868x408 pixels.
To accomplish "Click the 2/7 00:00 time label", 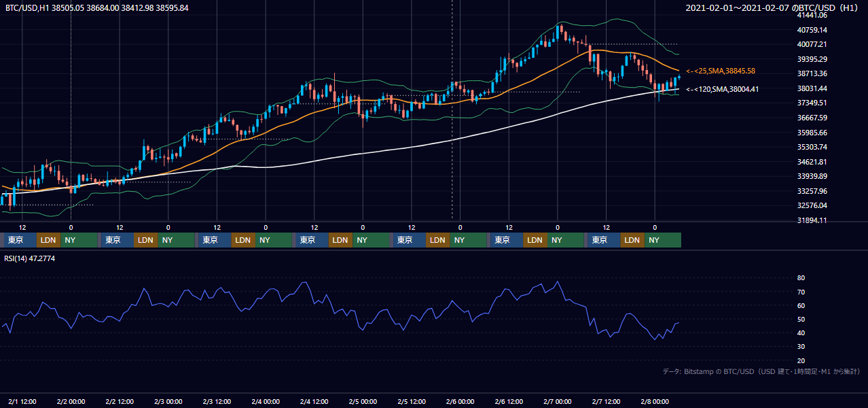I will pos(558,402).
